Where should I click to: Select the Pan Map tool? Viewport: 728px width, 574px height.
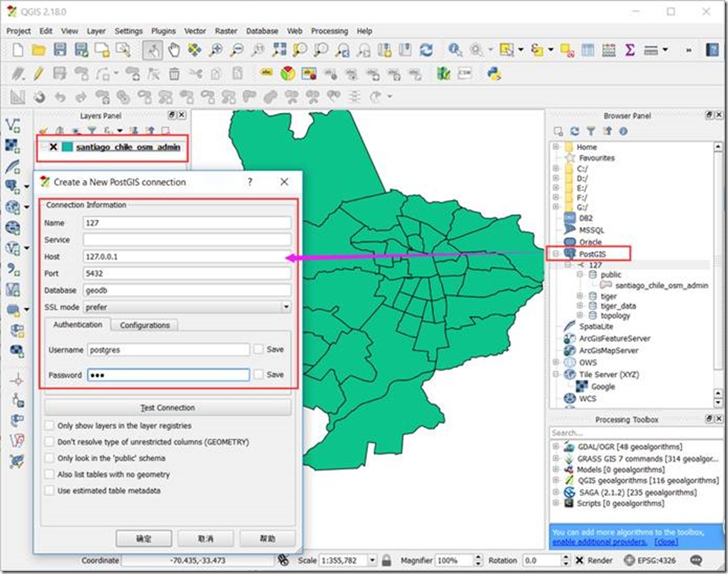173,51
